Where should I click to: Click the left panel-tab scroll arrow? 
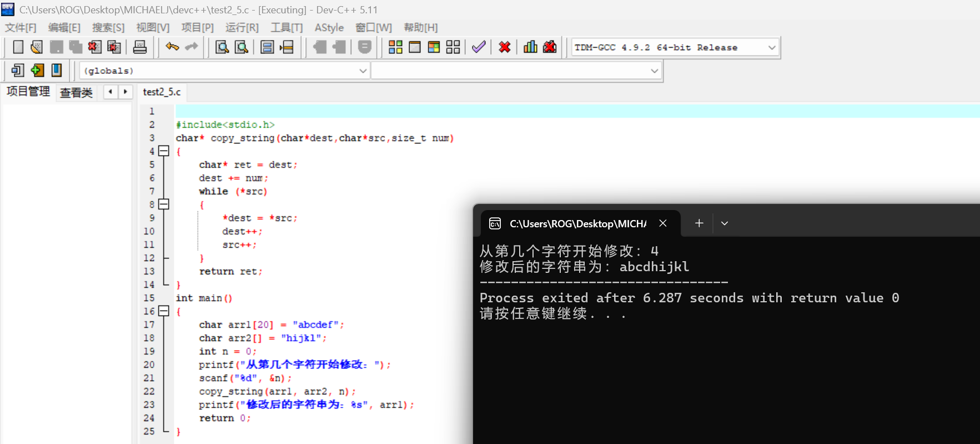tap(110, 92)
